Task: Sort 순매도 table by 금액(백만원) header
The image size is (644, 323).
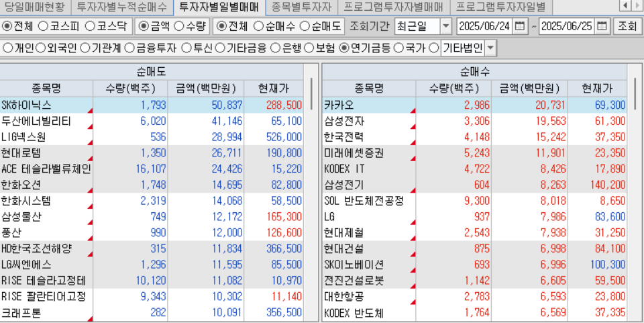Action: pyautogui.click(x=206, y=88)
